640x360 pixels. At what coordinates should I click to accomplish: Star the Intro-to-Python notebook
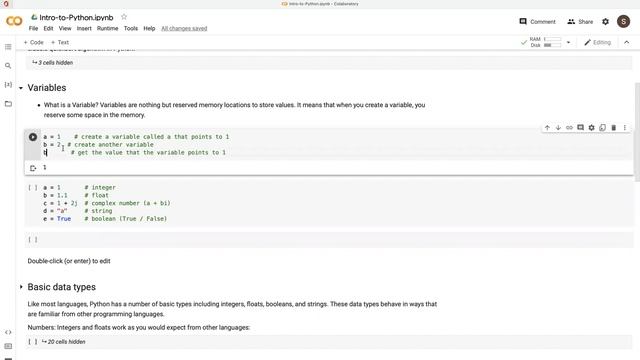pos(124,17)
